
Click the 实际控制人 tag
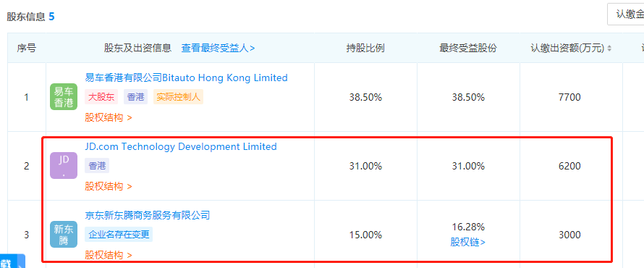coord(178,97)
